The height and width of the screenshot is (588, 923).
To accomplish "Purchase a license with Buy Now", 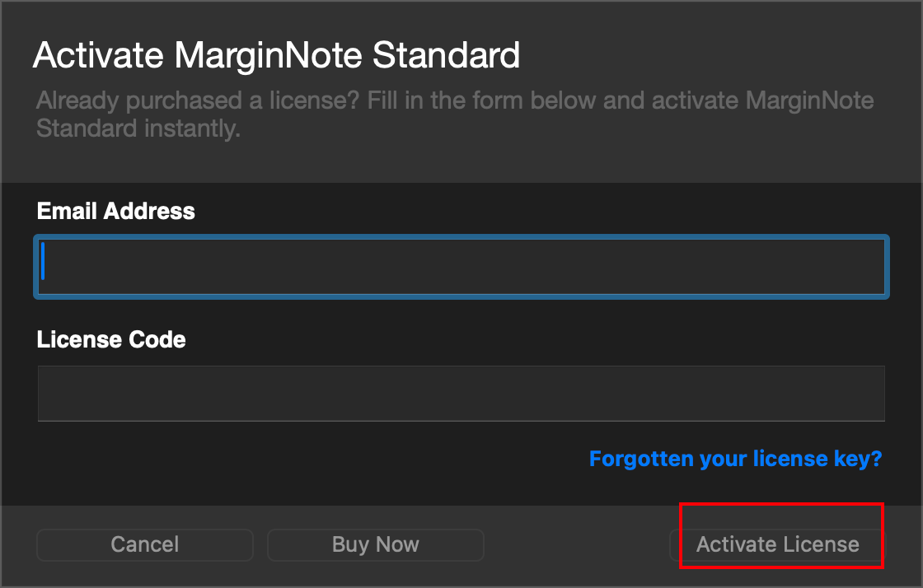I will pyautogui.click(x=375, y=544).
